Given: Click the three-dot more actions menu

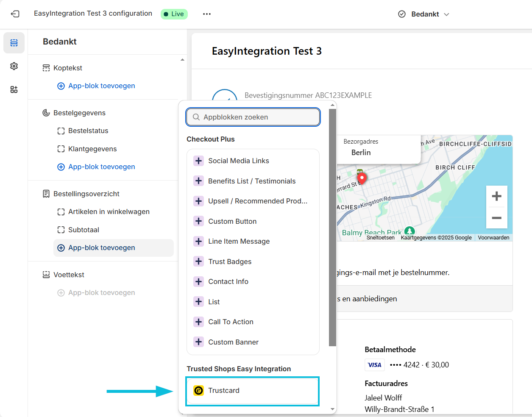Looking at the screenshot, I should click(206, 14).
